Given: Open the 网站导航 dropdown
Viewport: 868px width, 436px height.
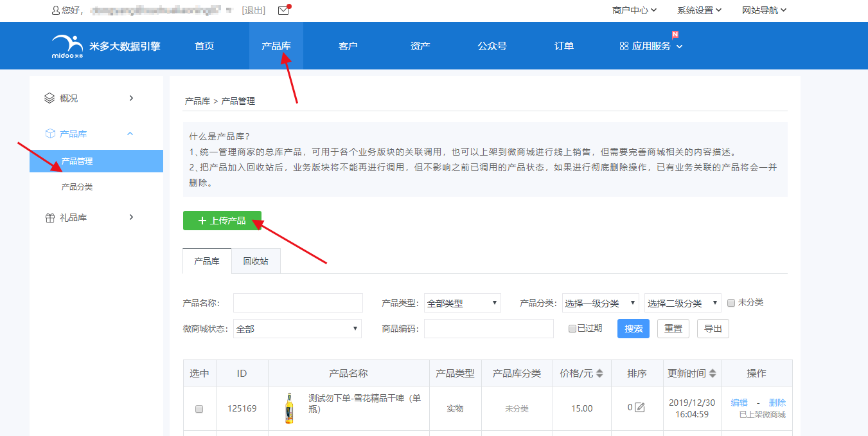Looking at the screenshot, I should pos(764,10).
